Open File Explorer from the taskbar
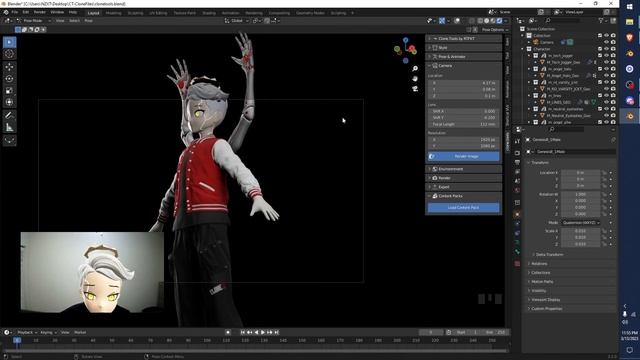Screen dimensions: 640x360 pyautogui.click(x=629, y=22)
